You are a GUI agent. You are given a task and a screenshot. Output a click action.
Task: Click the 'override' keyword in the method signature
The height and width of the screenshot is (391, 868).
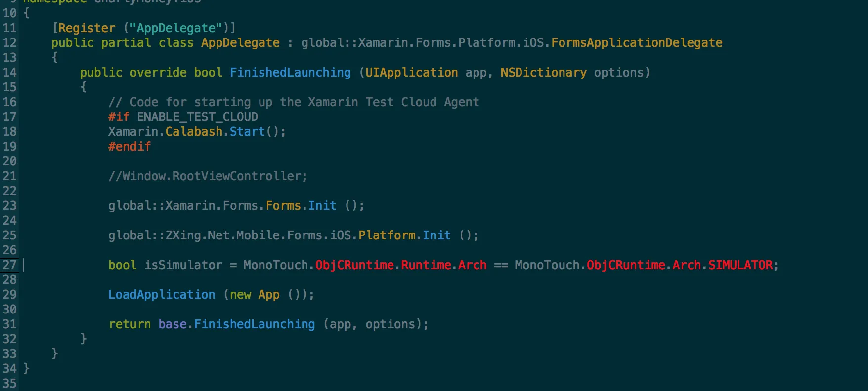(x=158, y=73)
